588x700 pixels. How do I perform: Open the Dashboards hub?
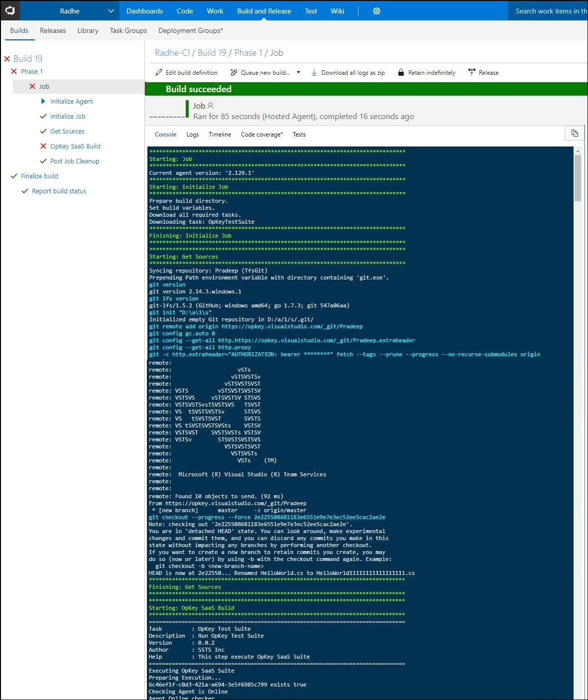point(144,11)
